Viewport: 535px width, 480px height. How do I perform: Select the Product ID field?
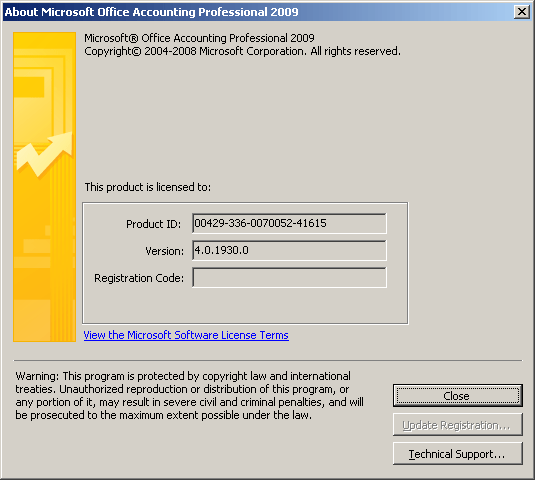coord(289,223)
